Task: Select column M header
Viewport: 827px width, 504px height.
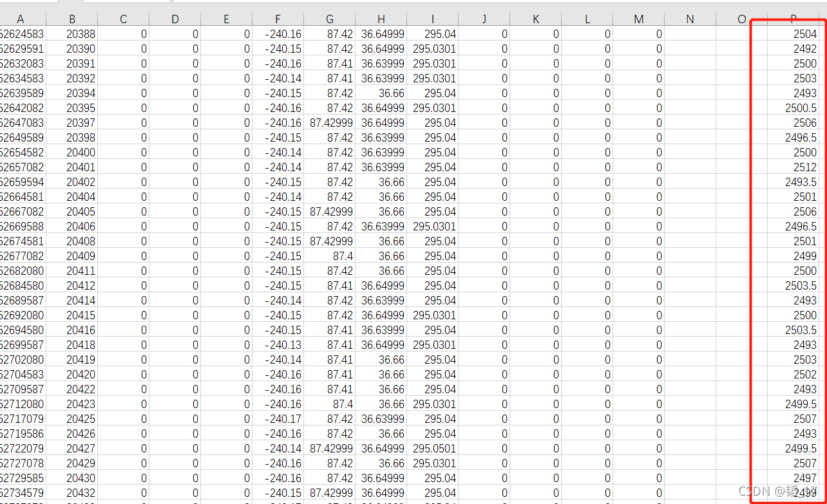Action: (x=638, y=19)
